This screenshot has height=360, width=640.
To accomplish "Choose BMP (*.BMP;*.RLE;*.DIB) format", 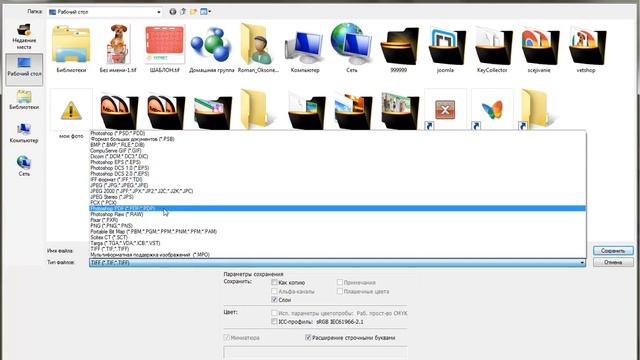I will [338, 144].
